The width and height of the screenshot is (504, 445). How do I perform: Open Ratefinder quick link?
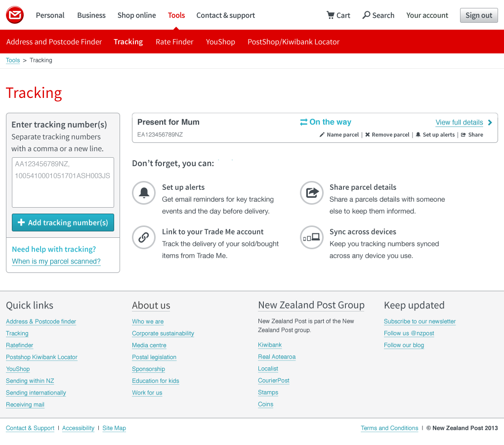tap(20, 345)
